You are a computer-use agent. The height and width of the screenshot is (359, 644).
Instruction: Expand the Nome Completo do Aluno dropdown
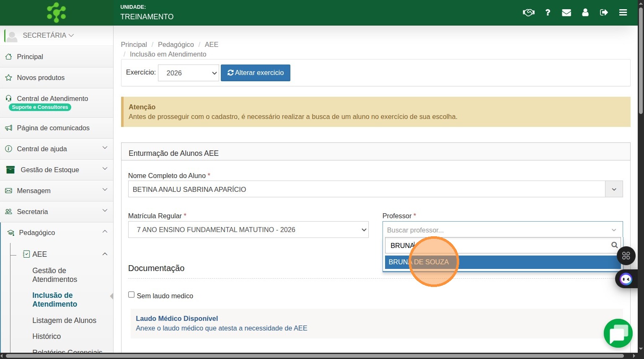click(x=614, y=189)
